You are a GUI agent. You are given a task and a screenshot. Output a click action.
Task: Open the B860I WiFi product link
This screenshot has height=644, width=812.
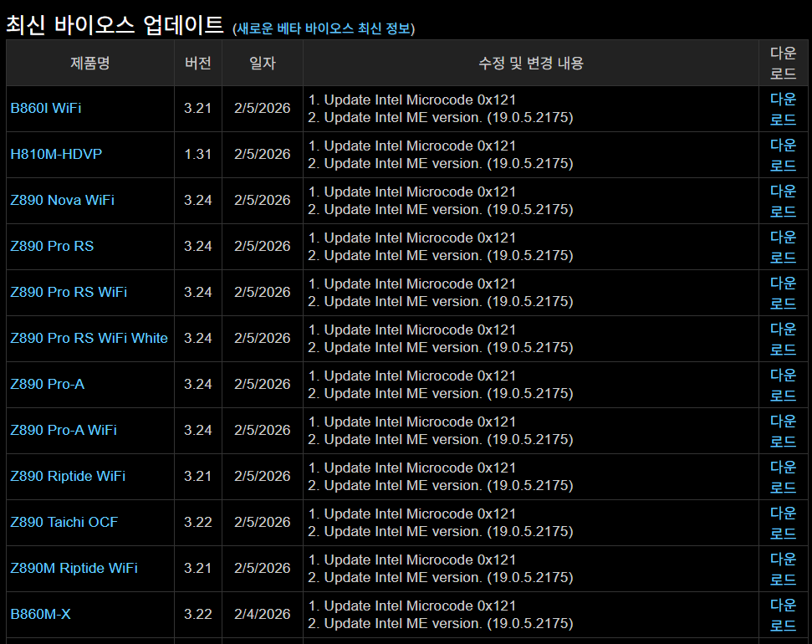tap(45, 108)
